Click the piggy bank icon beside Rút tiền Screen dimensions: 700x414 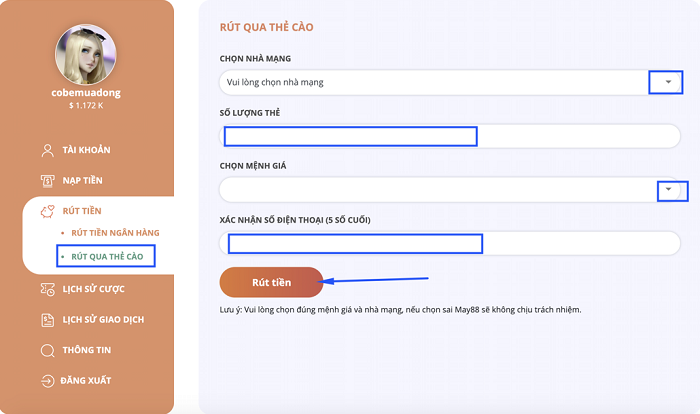coord(47,211)
